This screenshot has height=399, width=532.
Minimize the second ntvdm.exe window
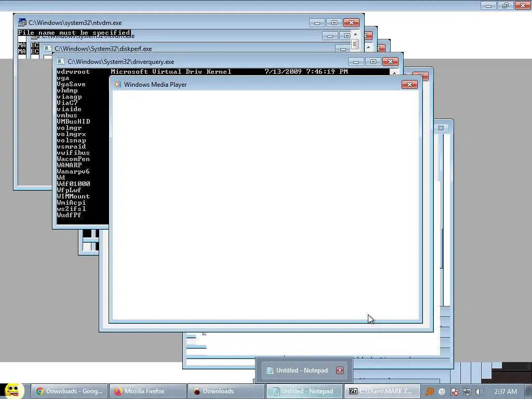(330, 36)
